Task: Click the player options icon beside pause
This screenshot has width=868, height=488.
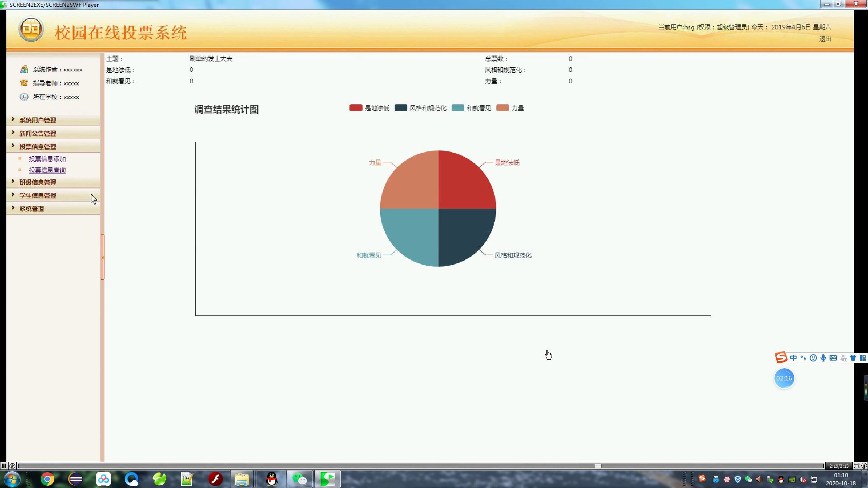Action: (x=12, y=466)
